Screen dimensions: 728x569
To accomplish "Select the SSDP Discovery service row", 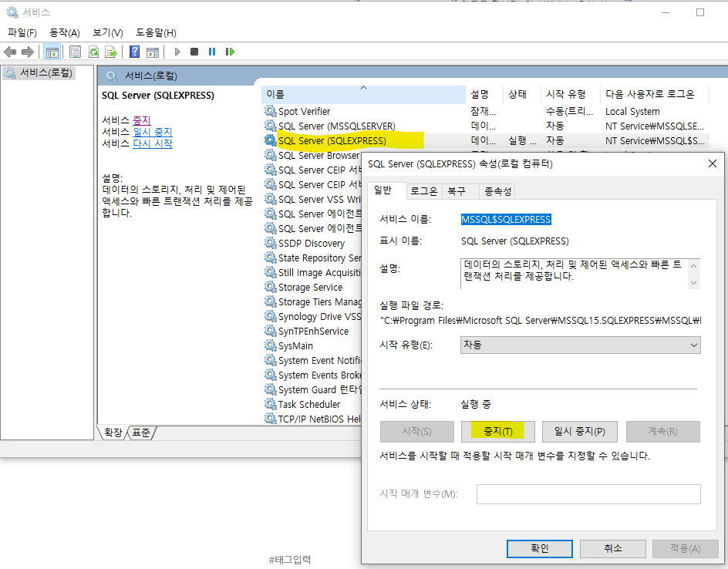I will [x=312, y=243].
